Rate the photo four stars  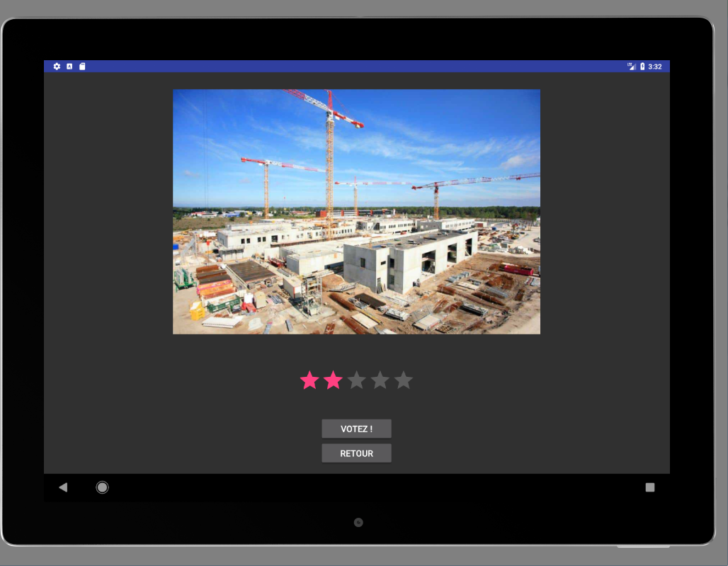pyautogui.click(x=380, y=380)
